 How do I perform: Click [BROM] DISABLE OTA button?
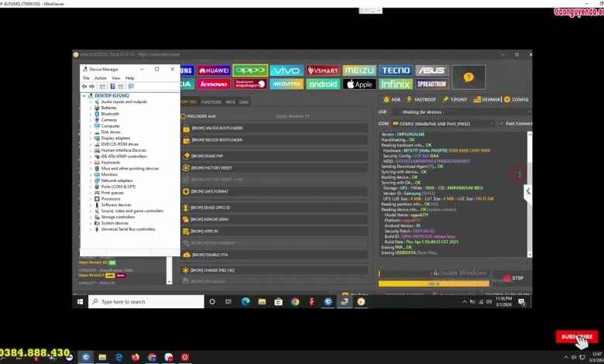point(274,255)
